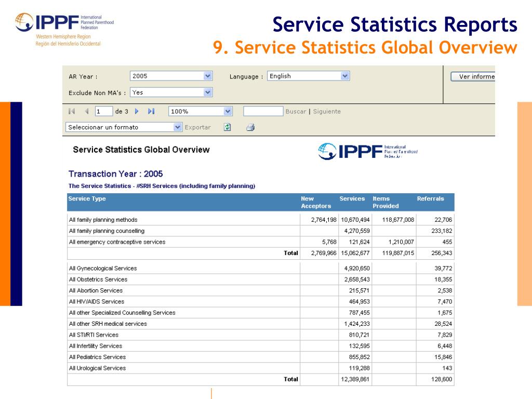This screenshot has width=532, height=399.
Task: Open the AR Year dropdown
Action: (x=208, y=76)
